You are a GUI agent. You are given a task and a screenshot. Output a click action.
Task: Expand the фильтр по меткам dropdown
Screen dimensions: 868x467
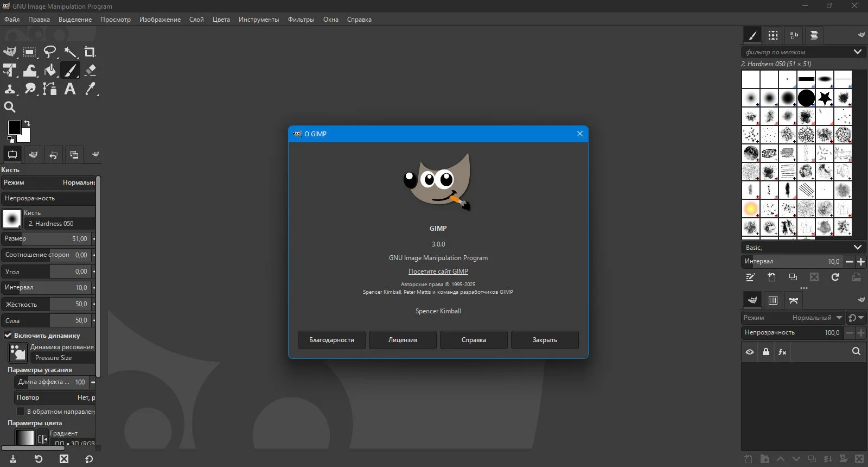pyautogui.click(x=858, y=52)
